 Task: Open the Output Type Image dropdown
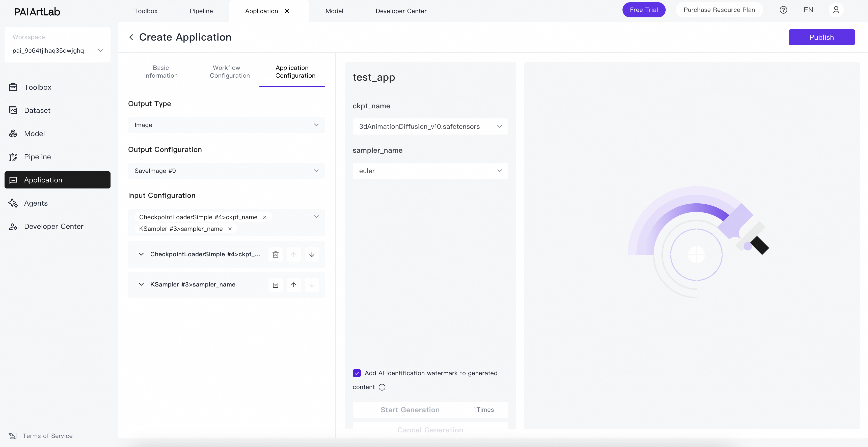point(226,125)
